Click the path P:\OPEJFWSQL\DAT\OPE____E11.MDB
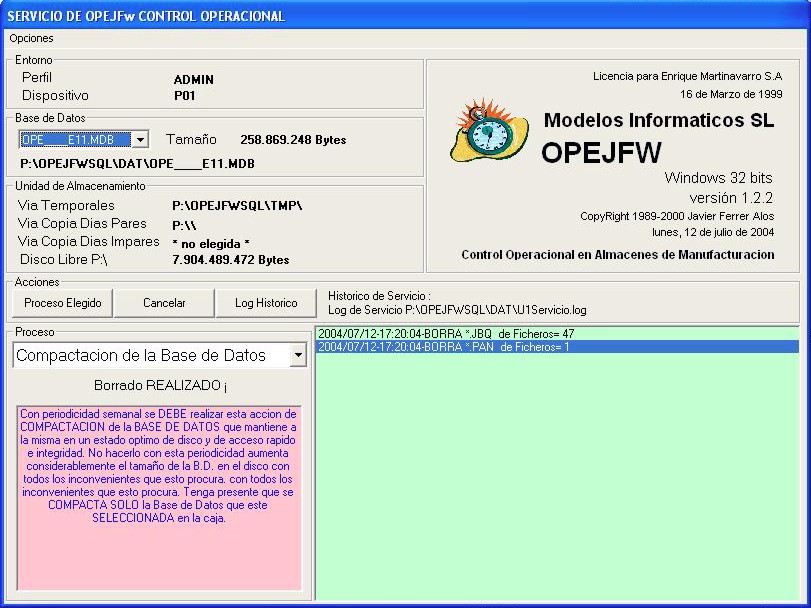This screenshot has height=608, width=811. [x=138, y=164]
